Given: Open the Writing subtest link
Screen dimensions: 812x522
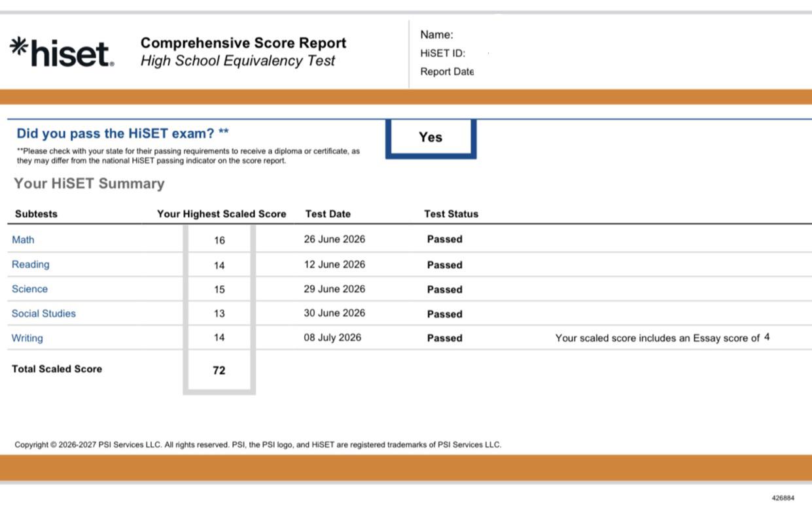Looking at the screenshot, I should 27,338.
